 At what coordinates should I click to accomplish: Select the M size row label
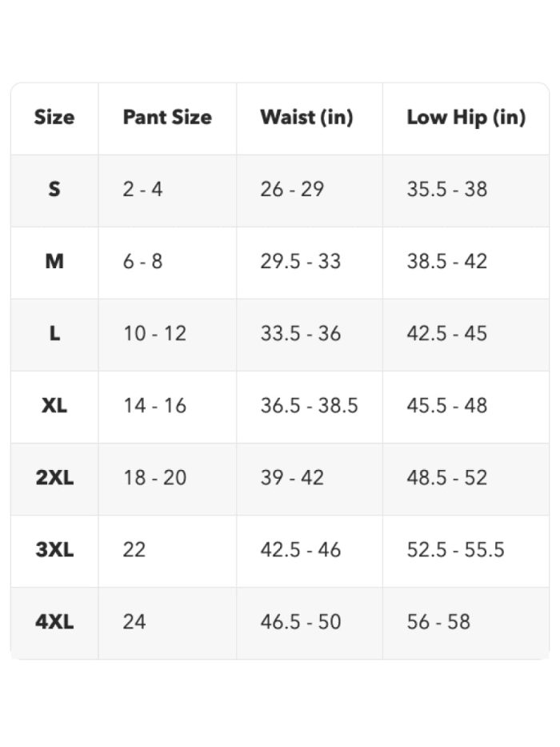click(54, 261)
